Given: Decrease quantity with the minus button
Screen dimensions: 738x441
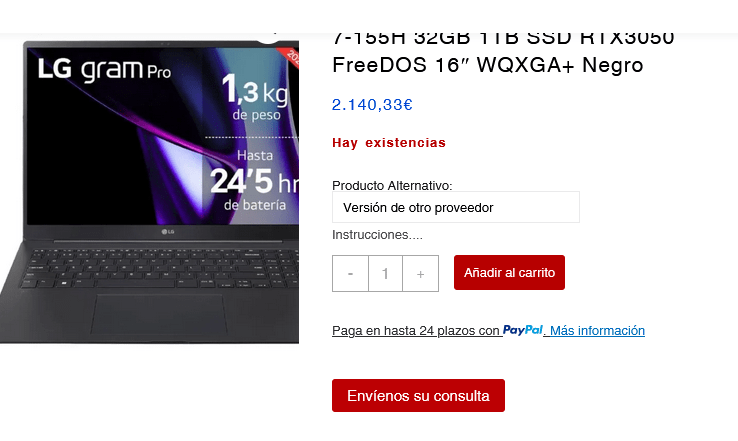Looking at the screenshot, I should 350,273.
